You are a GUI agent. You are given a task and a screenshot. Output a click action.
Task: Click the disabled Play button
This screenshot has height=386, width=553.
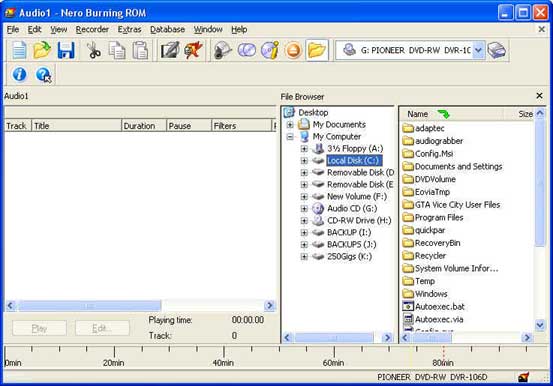click(x=39, y=328)
